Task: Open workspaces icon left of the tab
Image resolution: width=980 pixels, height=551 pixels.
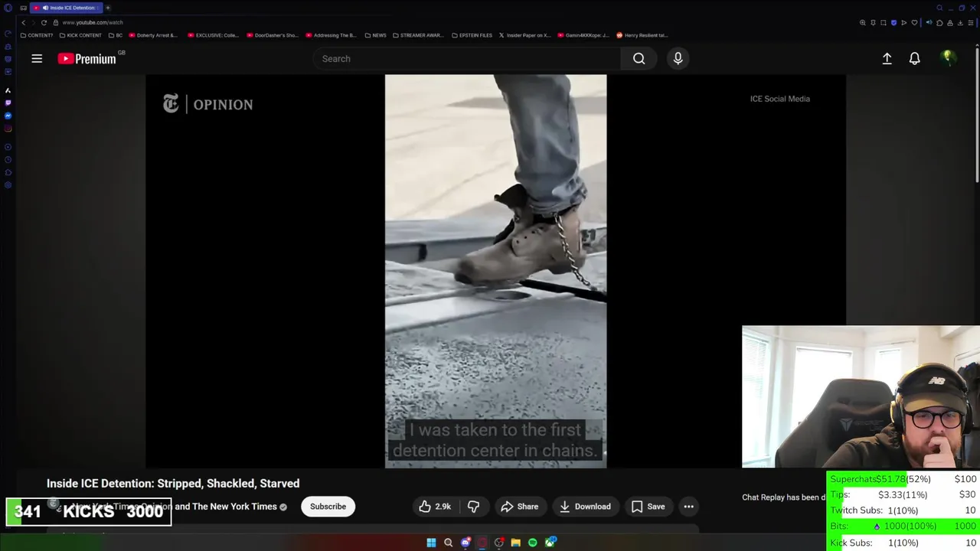Action: click(x=24, y=8)
